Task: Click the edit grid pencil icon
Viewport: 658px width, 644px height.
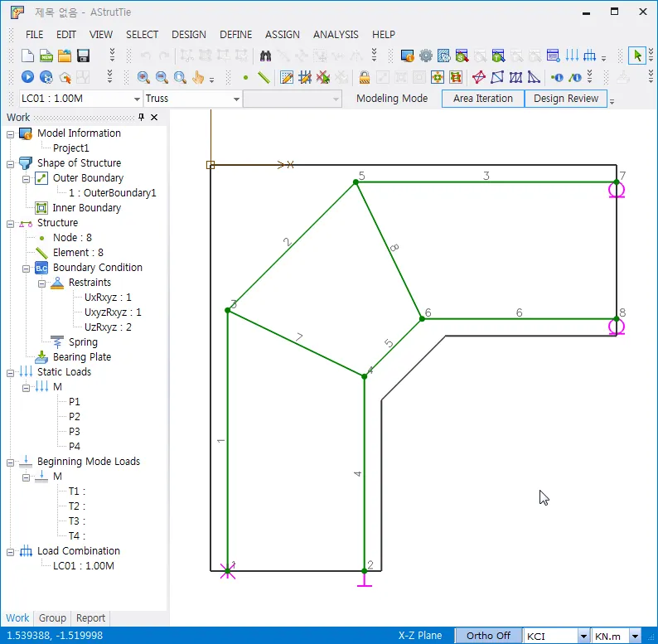Action: [x=287, y=77]
